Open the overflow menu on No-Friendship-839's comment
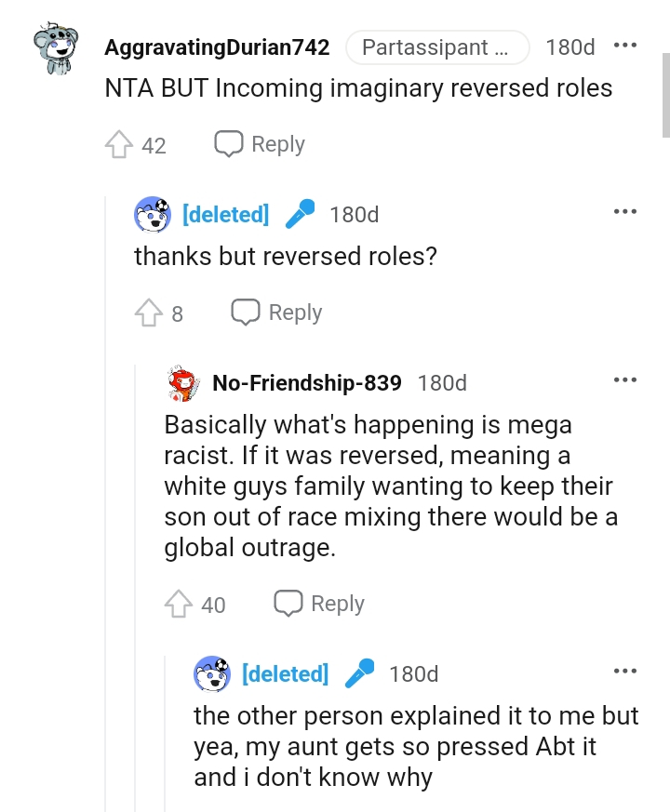Image resolution: width=670 pixels, height=812 pixels. point(626,379)
